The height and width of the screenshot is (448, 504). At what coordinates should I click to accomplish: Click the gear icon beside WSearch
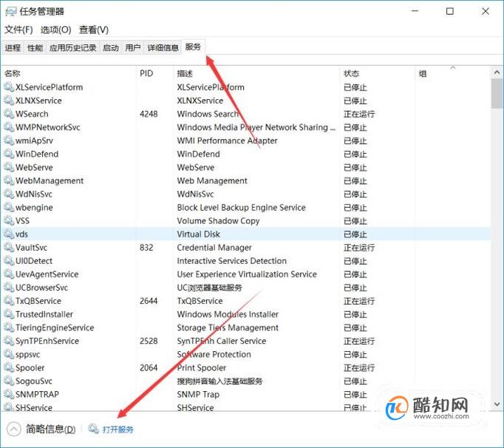click(x=9, y=114)
